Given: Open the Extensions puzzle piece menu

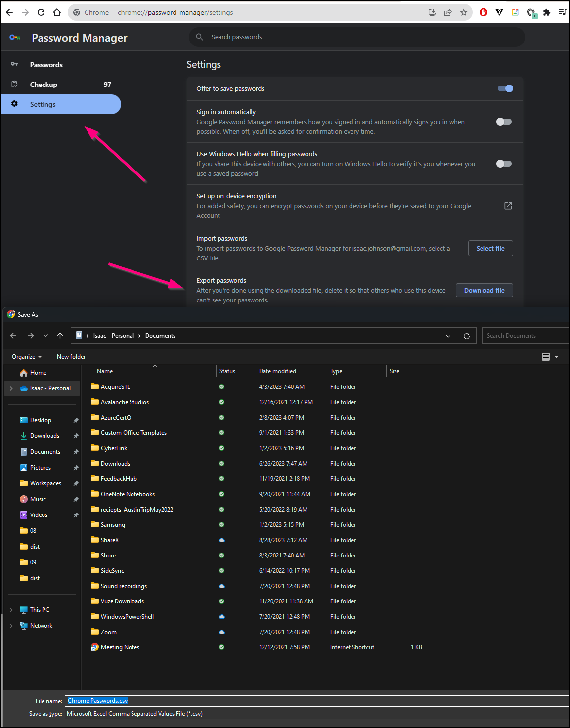Looking at the screenshot, I should click(547, 12).
